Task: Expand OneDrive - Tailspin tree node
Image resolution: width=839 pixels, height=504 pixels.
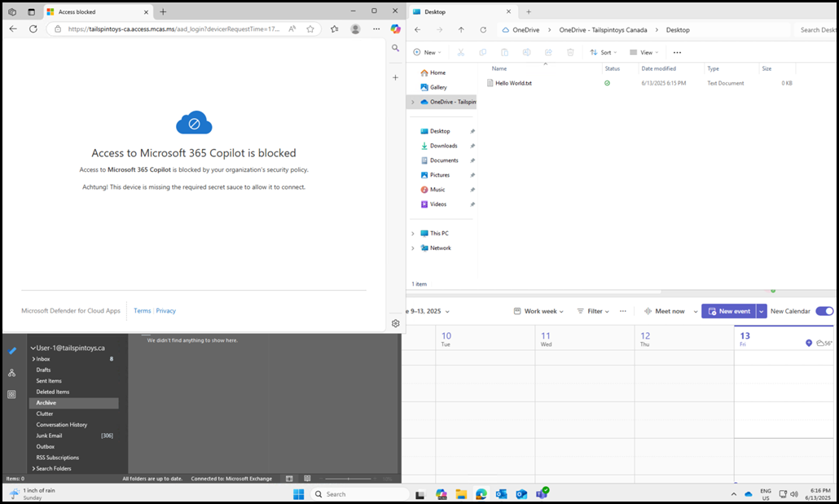Action: click(x=412, y=103)
